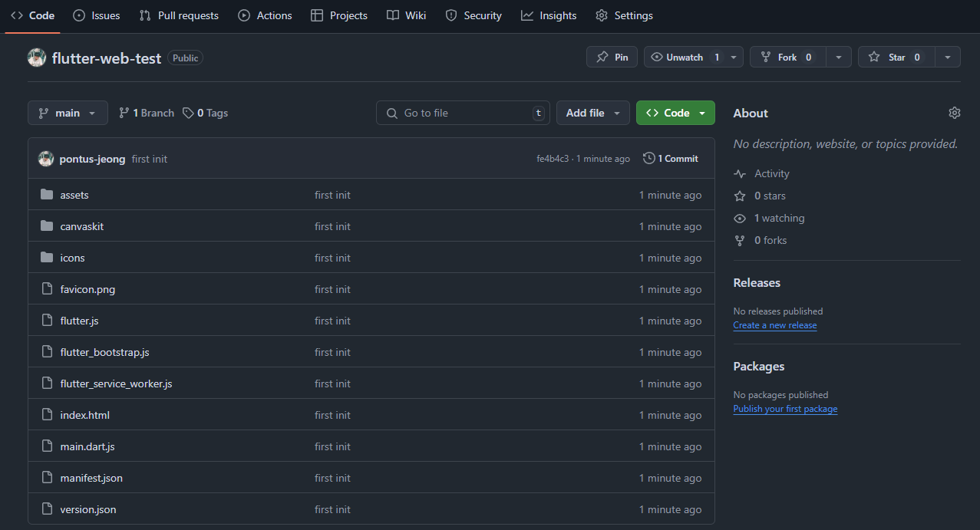Expand the Add file dropdown
Viewport: 980px width, 530px height.
(x=592, y=113)
